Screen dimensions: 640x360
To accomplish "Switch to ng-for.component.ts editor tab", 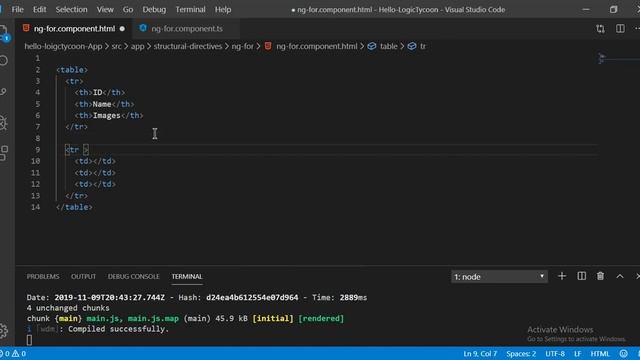I will point(187,29).
